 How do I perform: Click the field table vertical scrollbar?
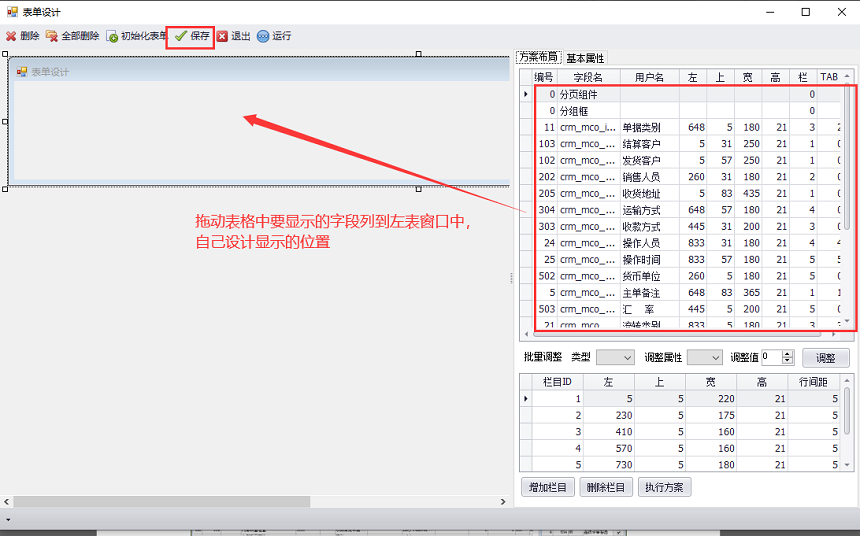pos(847,157)
